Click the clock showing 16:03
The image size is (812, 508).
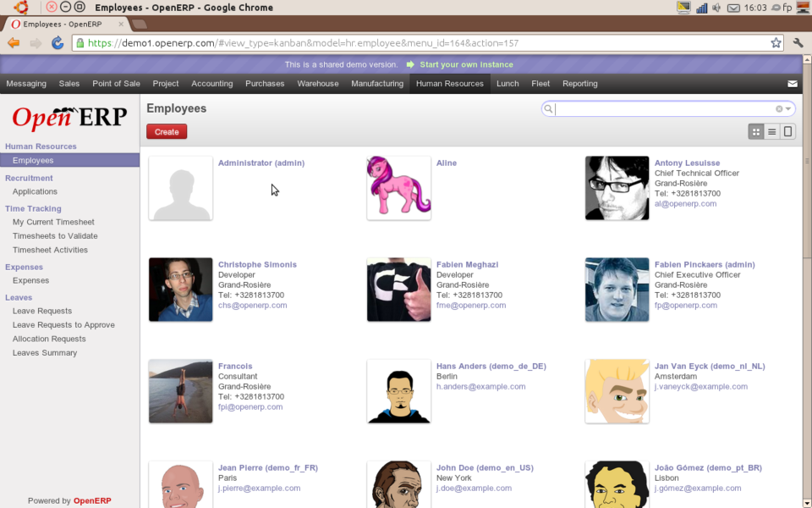[x=755, y=8]
